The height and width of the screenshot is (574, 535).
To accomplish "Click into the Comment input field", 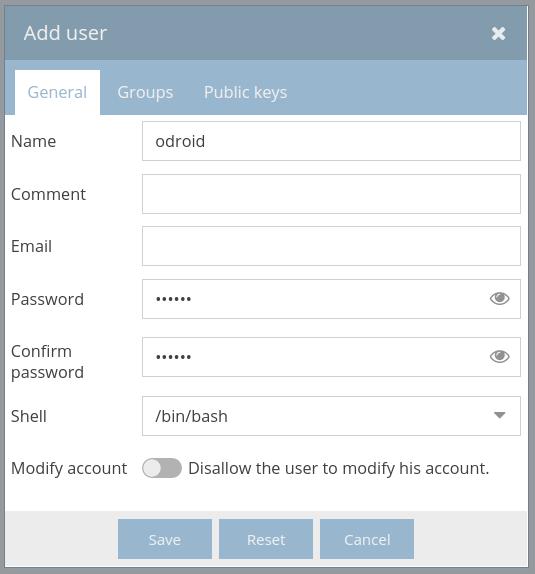I will pyautogui.click(x=331, y=194).
